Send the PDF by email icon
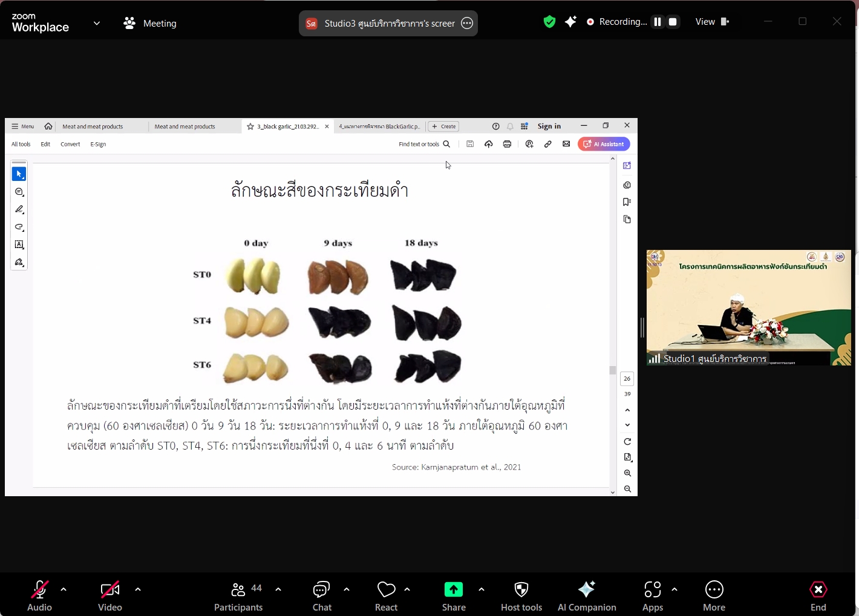This screenshot has height=616, width=859. click(566, 144)
